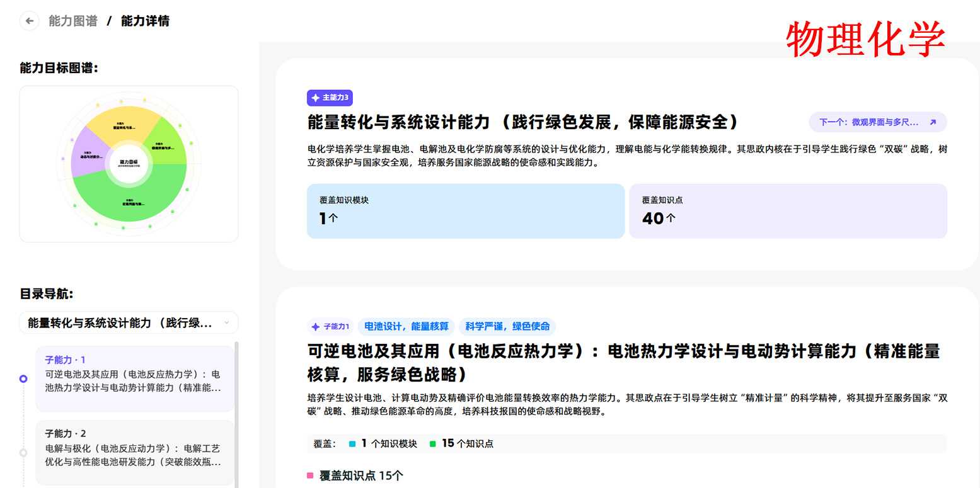Click the chevron arrow in the 目录导航 dropdown

click(227, 323)
